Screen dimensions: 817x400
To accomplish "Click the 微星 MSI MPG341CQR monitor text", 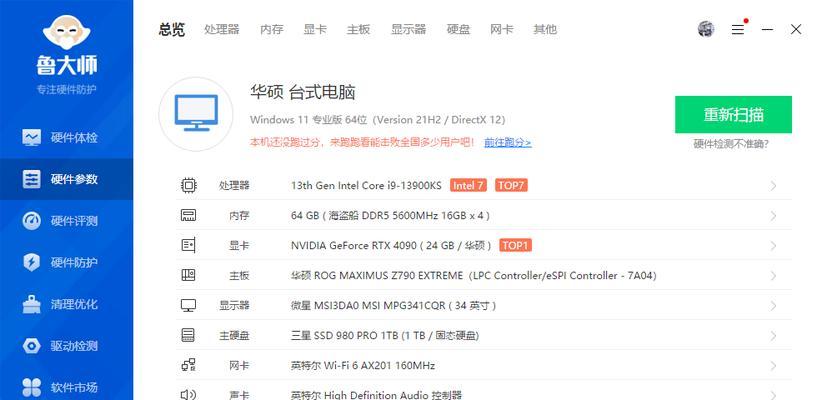I will pos(393,305).
